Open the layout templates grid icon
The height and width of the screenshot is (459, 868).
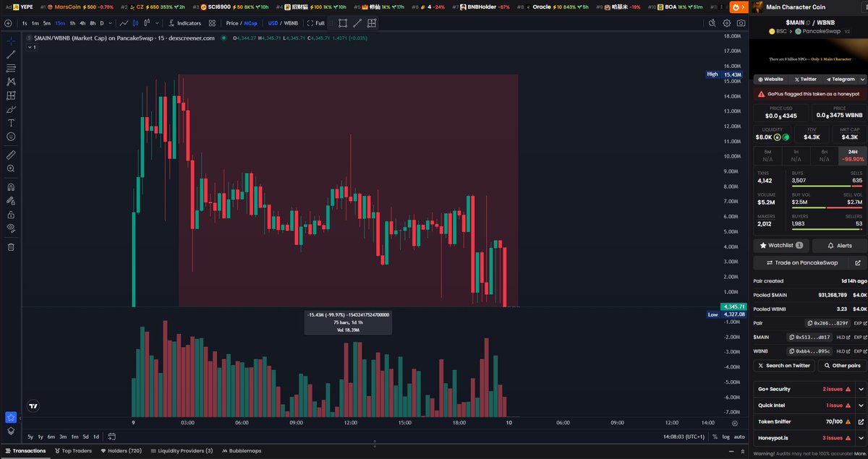click(x=212, y=23)
